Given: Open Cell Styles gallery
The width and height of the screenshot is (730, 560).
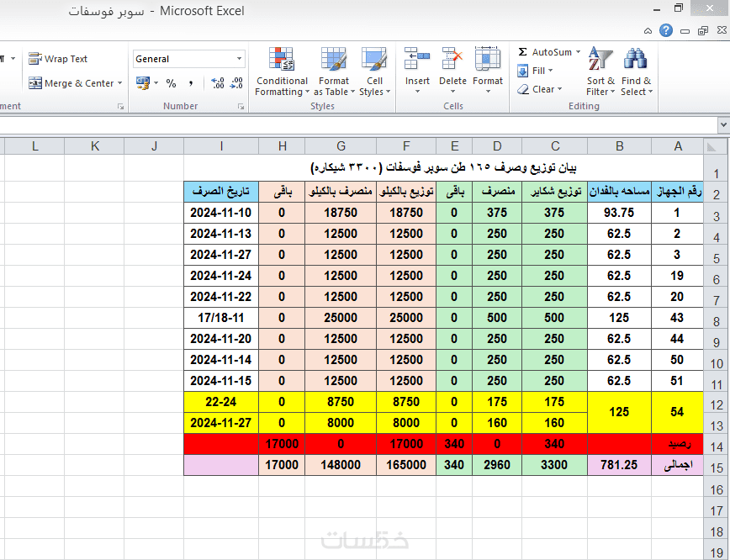Looking at the screenshot, I should [x=374, y=71].
